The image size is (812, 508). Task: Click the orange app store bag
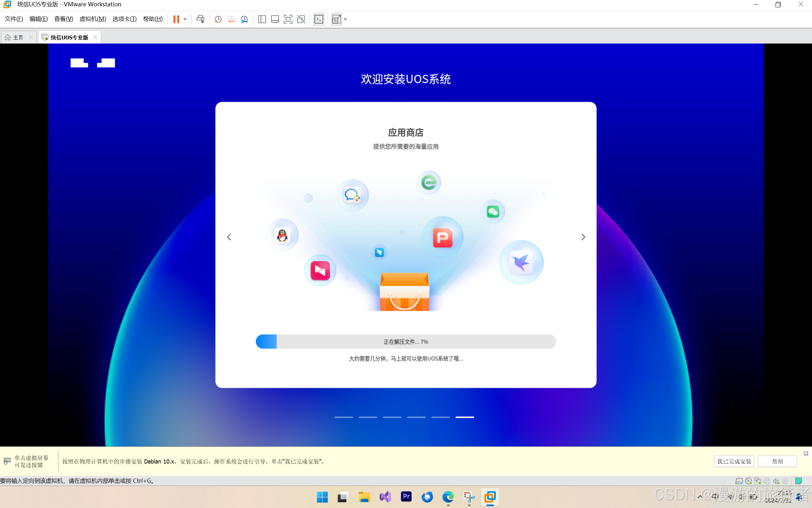[404, 292]
